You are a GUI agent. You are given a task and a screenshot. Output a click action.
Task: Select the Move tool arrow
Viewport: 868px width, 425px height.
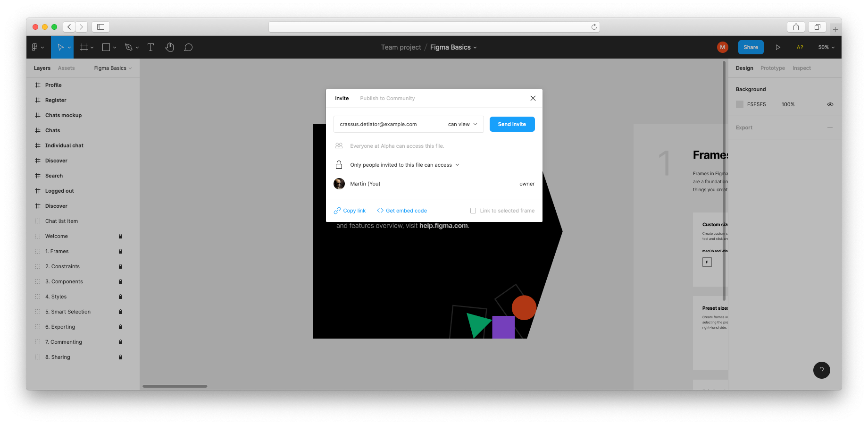[x=60, y=47]
